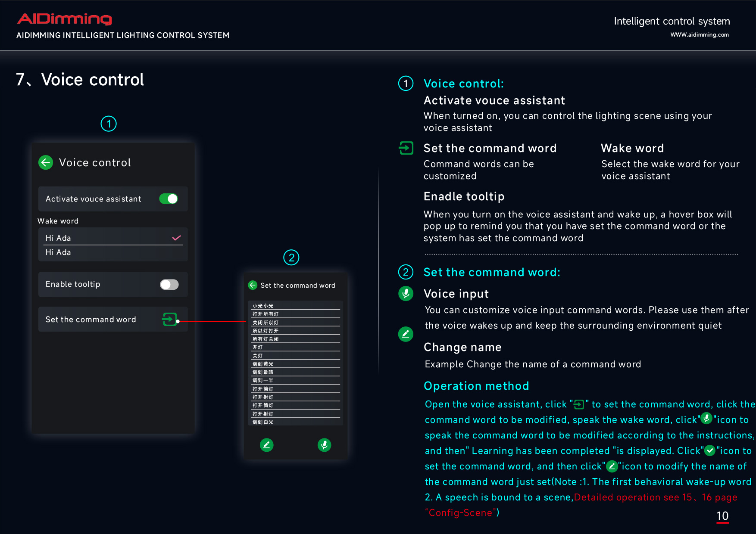
Task: Click the green microphone icon under command list
Action: [x=324, y=445]
